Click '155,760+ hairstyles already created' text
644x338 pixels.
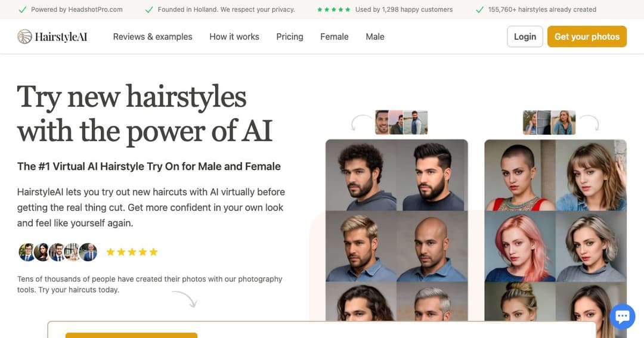coord(542,10)
